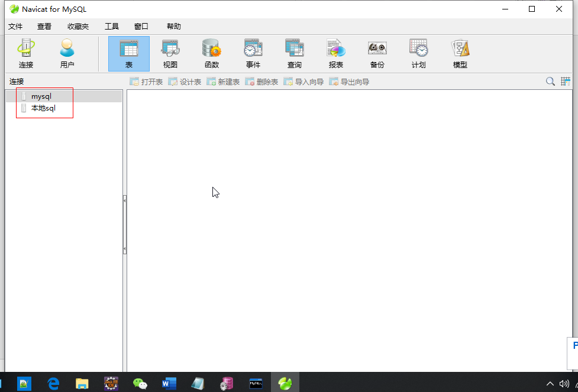
Task: Open the Tools (工具) menu
Action: click(x=112, y=27)
